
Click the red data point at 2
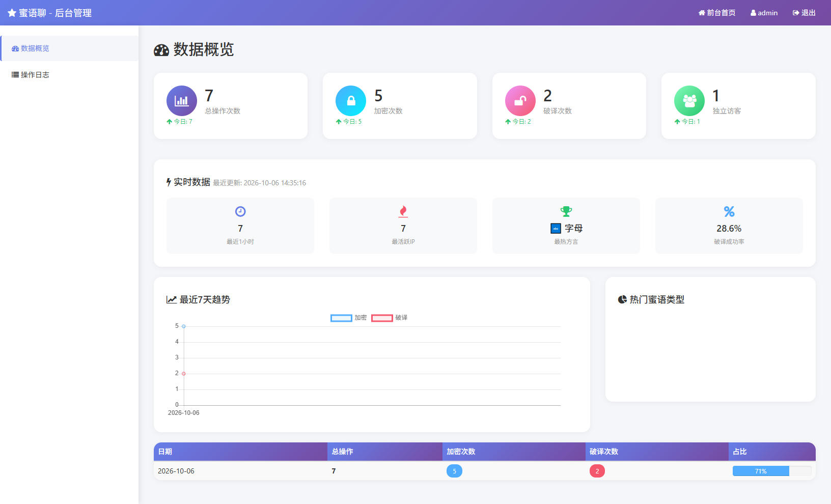pos(184,374)
